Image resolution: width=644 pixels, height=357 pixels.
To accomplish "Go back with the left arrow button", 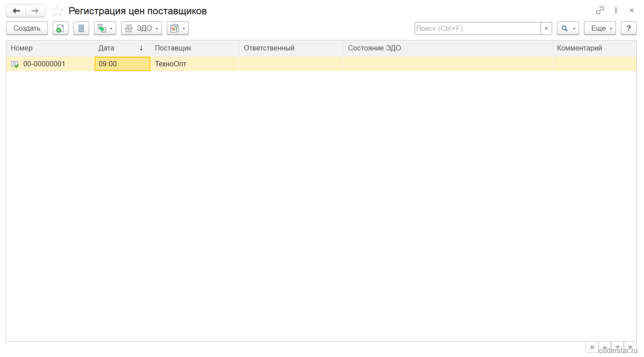I will coord(16,11).
